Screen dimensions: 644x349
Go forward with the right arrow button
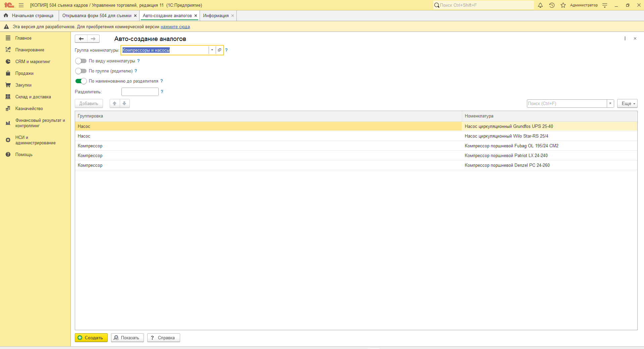pos(93,39)
